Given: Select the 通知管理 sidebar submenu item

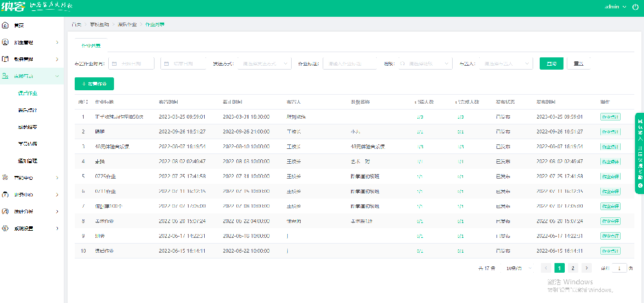Looking at the screenshot, I should coord(28,161).
